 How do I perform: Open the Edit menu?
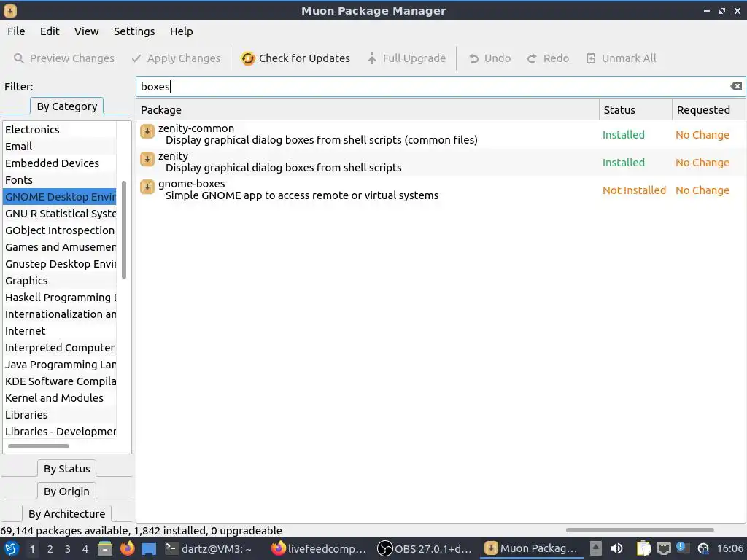(x=50, y=31)
